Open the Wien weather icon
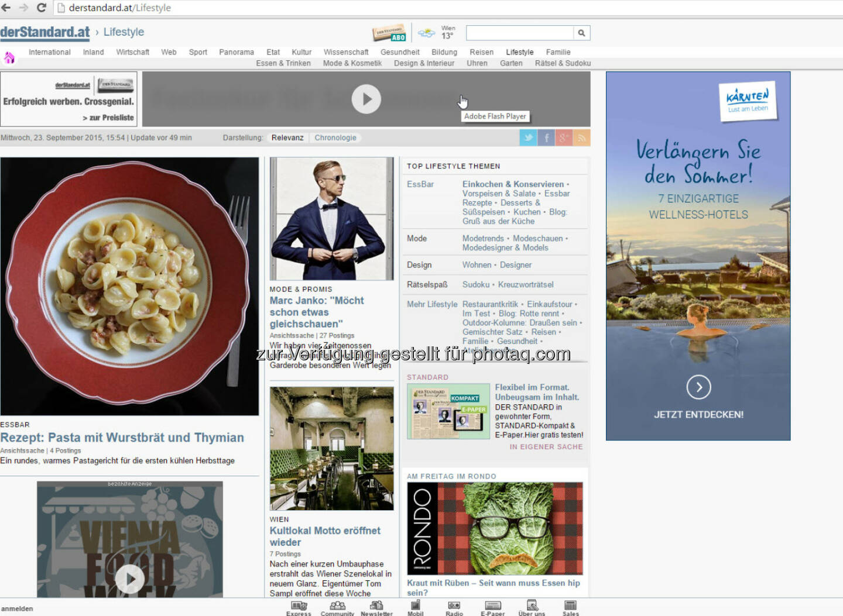This screenshot has height=616, width=843. pyautogui.click(x=426, y=33)
